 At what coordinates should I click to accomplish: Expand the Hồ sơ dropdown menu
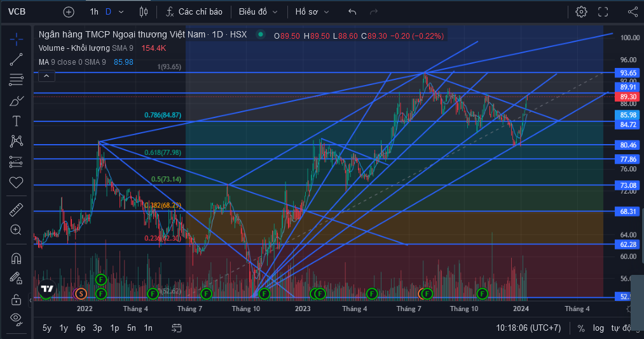pos(312,12)
